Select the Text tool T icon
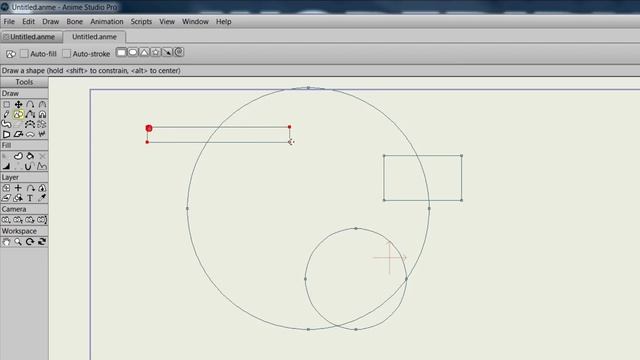 pos(30,198)
